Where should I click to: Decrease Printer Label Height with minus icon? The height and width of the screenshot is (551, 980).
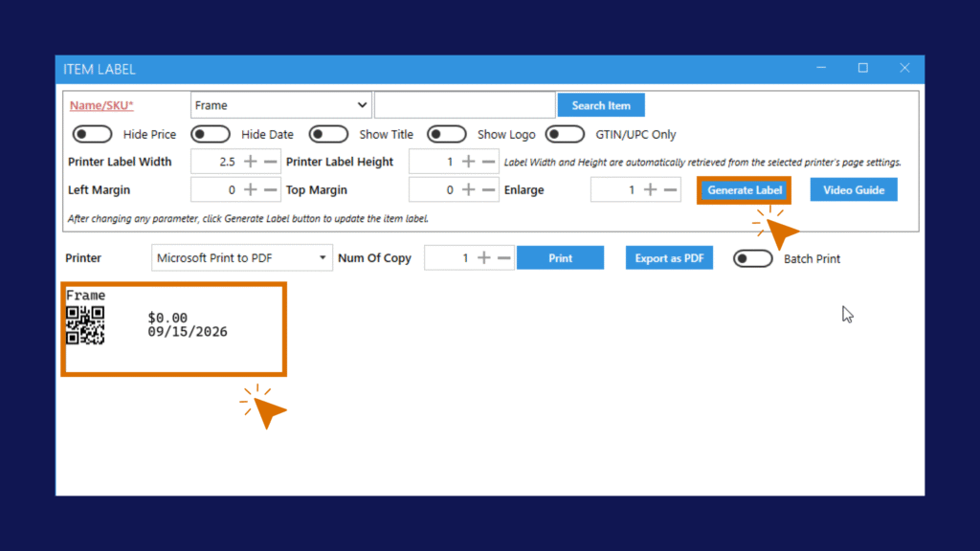click(x=488, y=162)
